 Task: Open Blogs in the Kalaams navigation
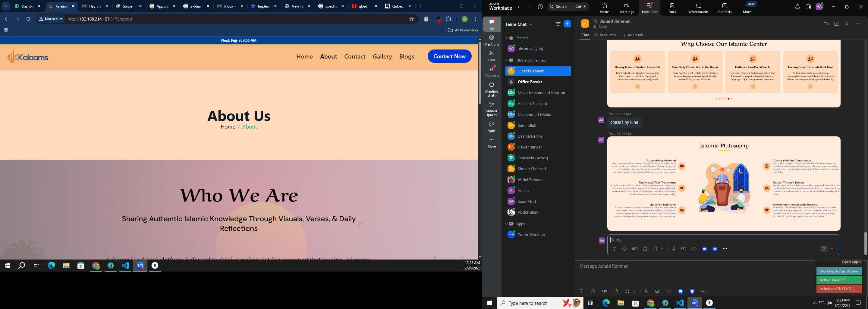point(407,57)
